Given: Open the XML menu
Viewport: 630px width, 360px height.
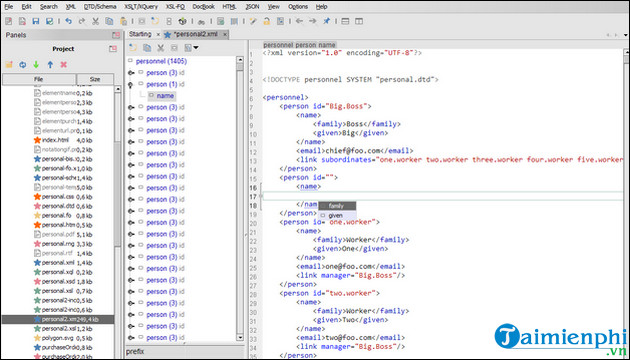Looking at the screenshot, I should pyautogui.click(x=70, y=6).
